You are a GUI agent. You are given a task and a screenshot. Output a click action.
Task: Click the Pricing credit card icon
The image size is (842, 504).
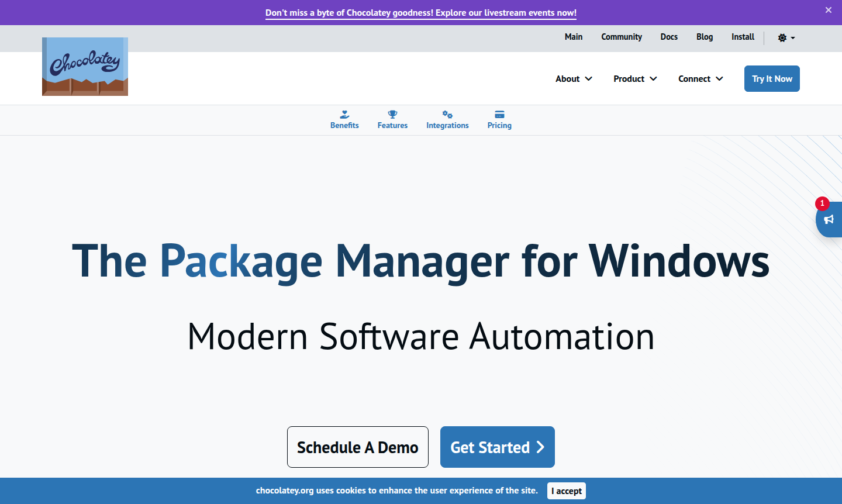pos(499,115)
